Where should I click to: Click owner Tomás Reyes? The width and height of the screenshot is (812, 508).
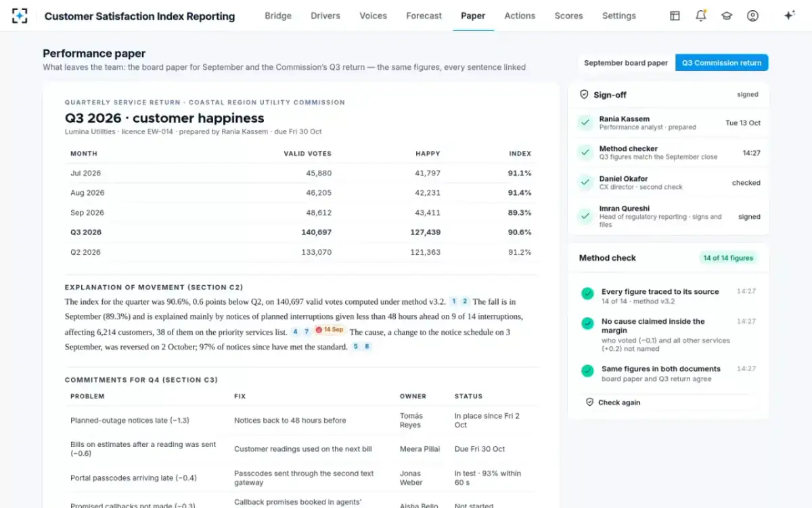411,421
